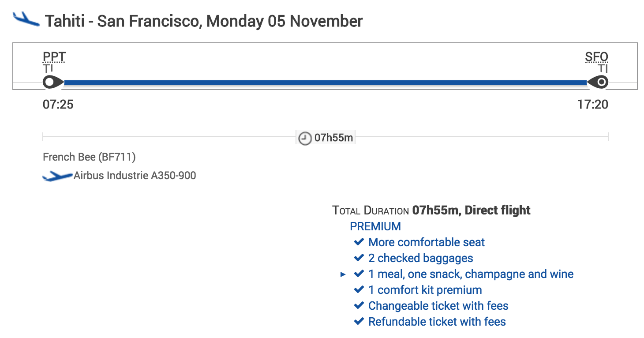Screen dimensions: 644x338
Task: Click the 07:25 departure time
Action: [58, 105]
